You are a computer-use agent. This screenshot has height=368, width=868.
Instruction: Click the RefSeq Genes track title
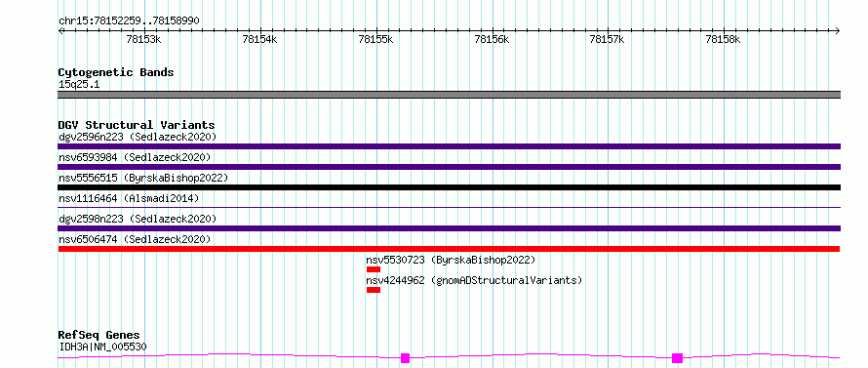coord(99,336)
